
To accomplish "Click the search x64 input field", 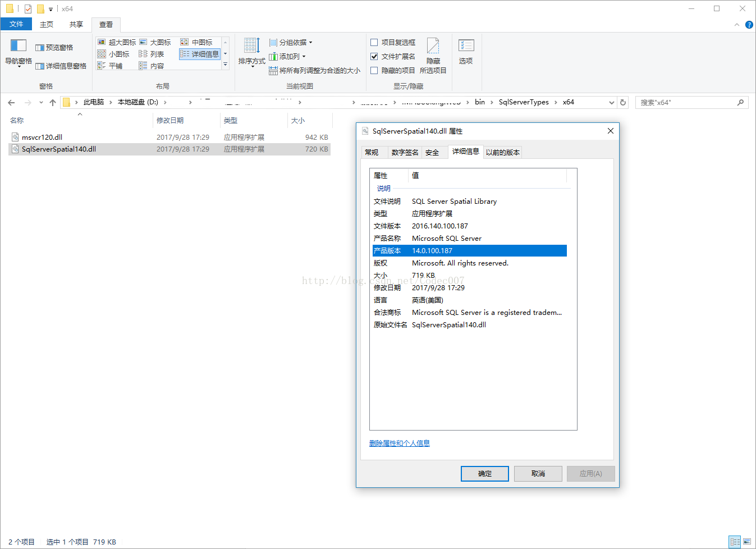I will 686,102.
